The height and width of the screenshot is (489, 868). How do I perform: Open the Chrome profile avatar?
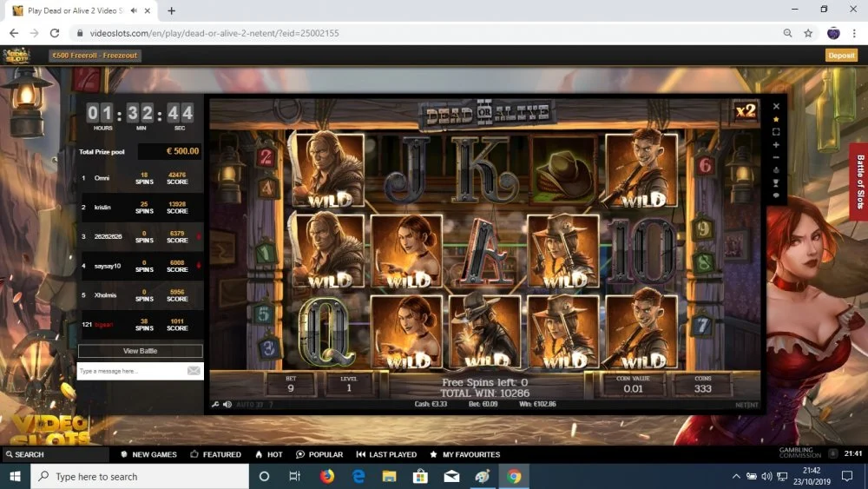[833, 33]
